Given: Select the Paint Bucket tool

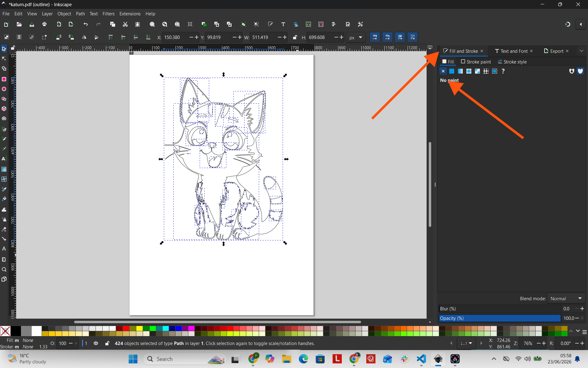Looking at the screenshot, I should coord(4,199).
